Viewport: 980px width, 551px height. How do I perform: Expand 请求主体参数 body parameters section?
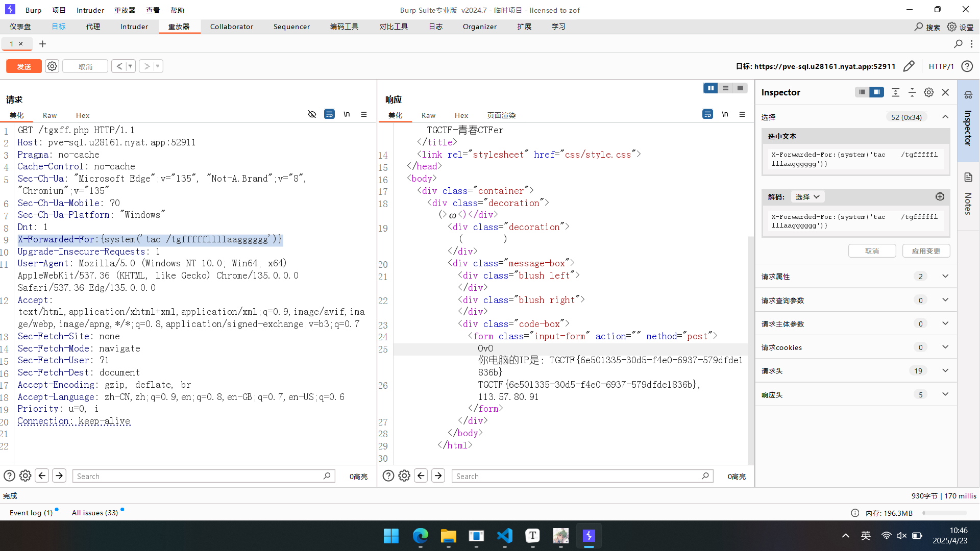tap(855, 323)
